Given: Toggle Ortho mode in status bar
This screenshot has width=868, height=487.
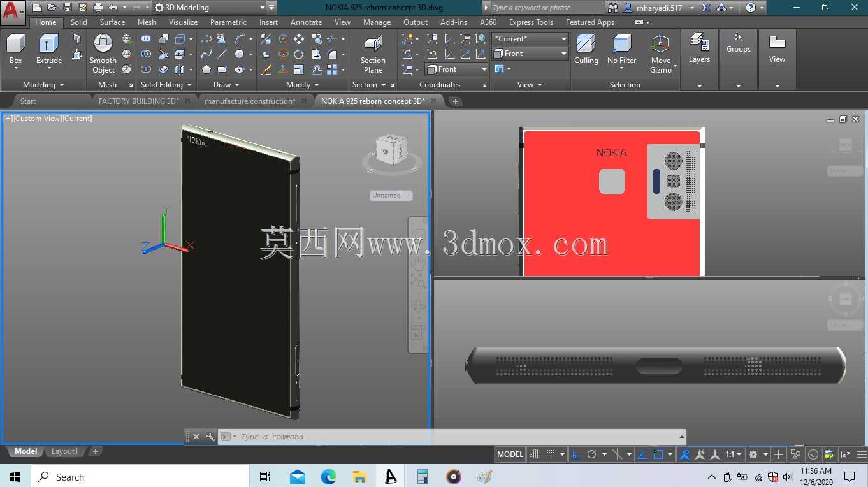Looking at the screenshot, I should (x=577, y=454).
